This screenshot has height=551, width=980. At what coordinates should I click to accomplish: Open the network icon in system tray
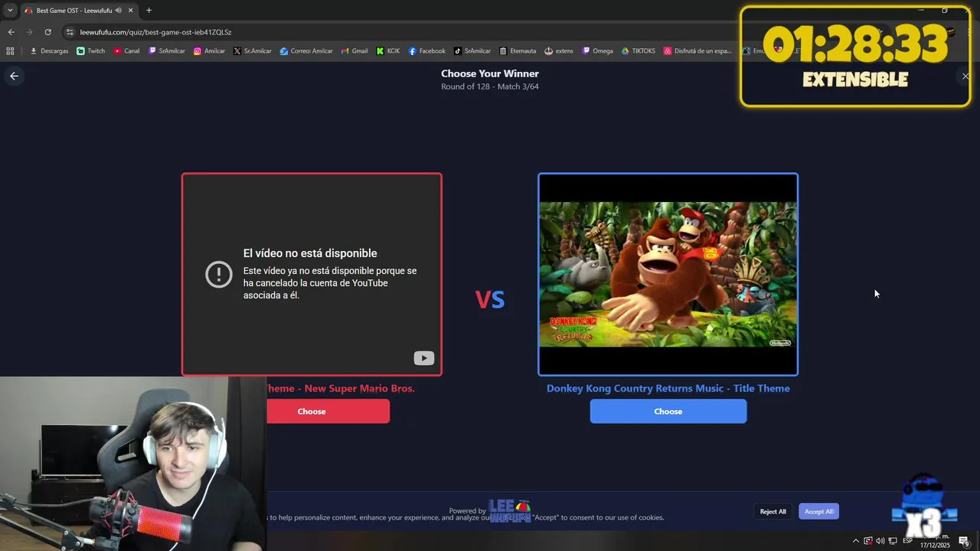tap(893, 541)
